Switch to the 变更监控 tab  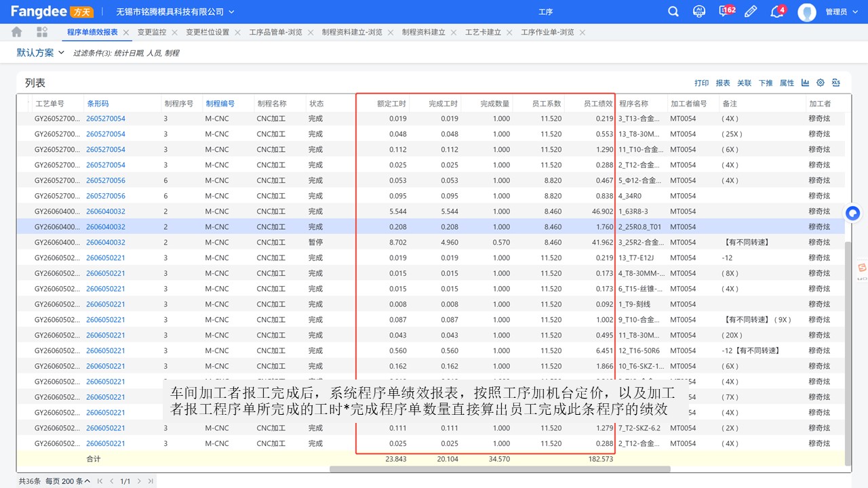[x=151, y=32]
